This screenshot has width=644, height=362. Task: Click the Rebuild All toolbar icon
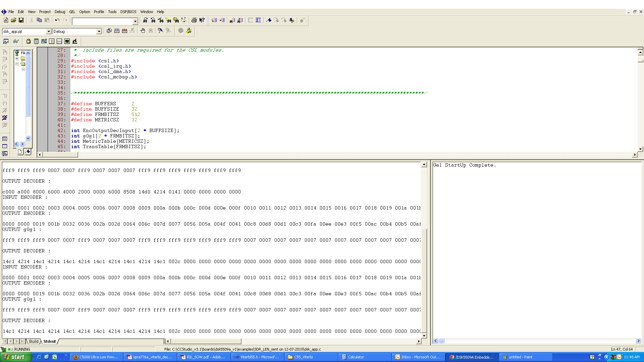click(x=124, y=31)
